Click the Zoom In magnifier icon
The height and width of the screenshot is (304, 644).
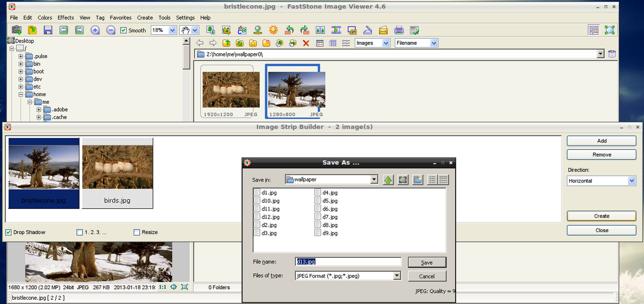click(x=95, y=30)
